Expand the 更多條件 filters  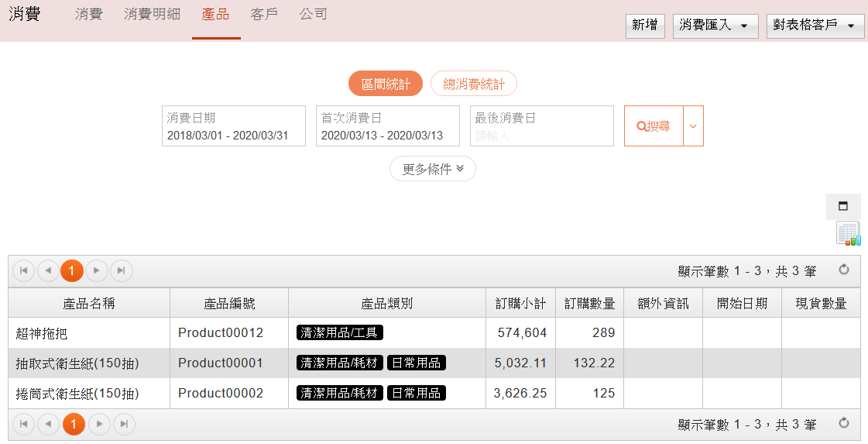pyautogui.click(x=433, y=169)
